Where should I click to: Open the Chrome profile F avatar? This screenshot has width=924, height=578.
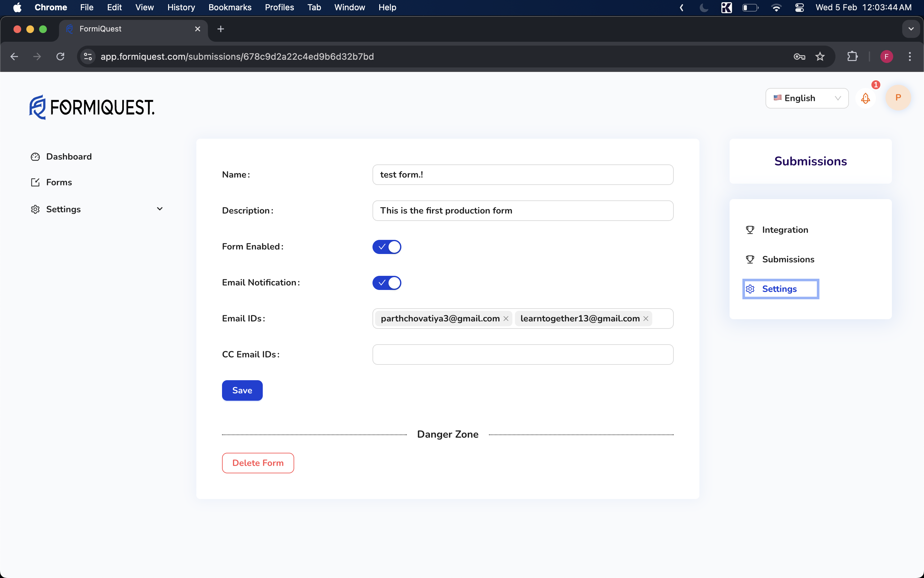point(886,57)
